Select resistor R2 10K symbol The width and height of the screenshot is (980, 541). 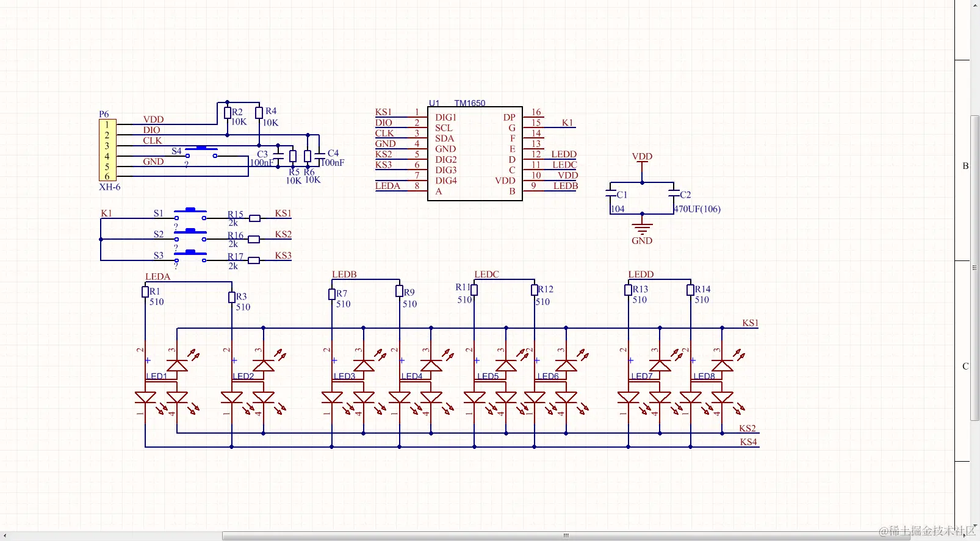[227, 113]
